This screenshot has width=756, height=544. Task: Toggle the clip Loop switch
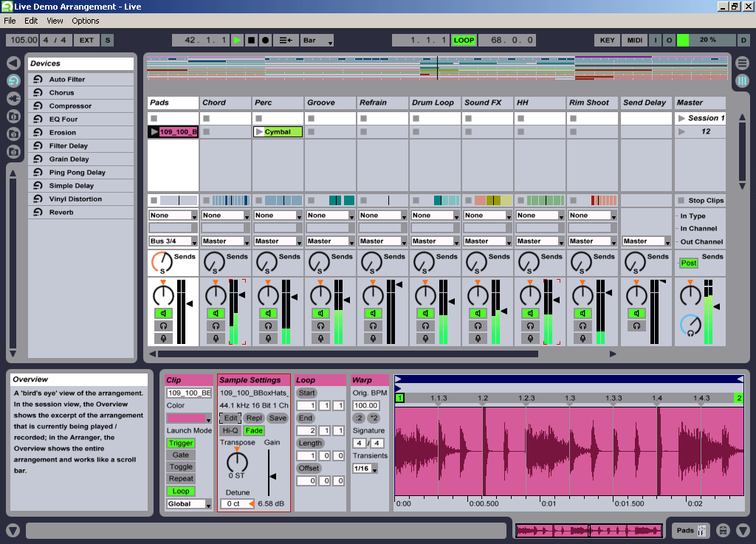(x=181, y=491)
